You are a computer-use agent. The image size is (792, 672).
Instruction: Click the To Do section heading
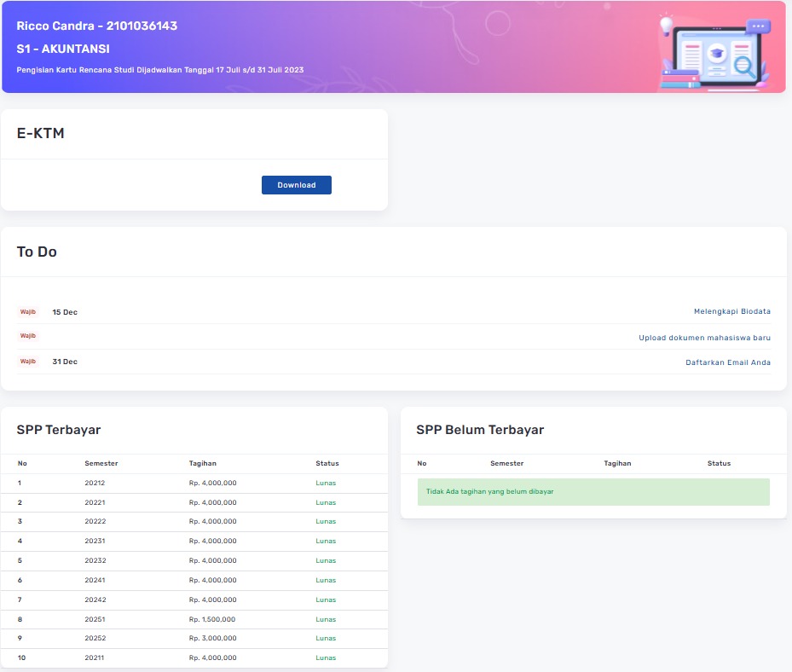coord(37,252)
